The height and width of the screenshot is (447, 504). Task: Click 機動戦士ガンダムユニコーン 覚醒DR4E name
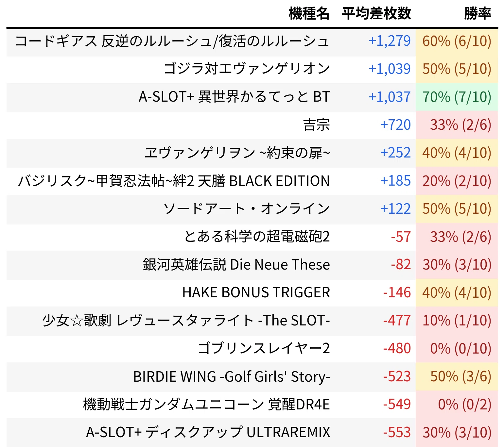[x=206, y=405]
